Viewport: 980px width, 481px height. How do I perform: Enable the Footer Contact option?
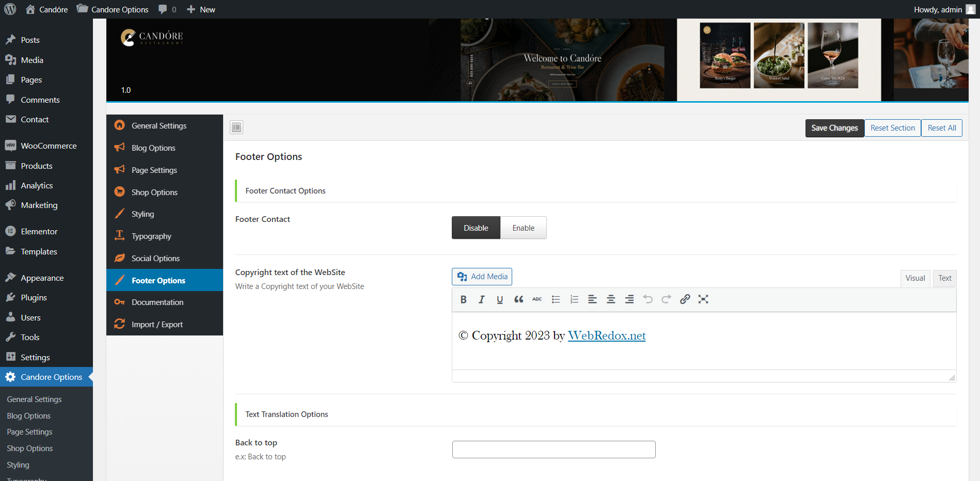pos(523,228)
